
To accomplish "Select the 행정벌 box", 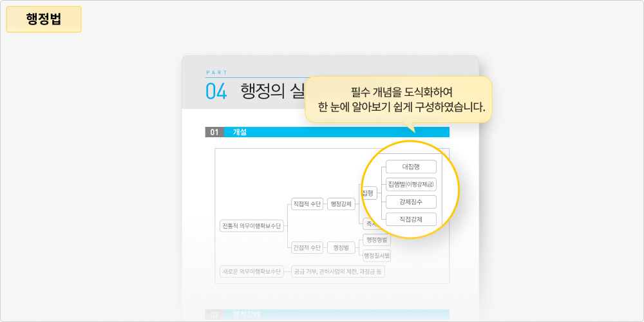I will click(x=341, y=247).
